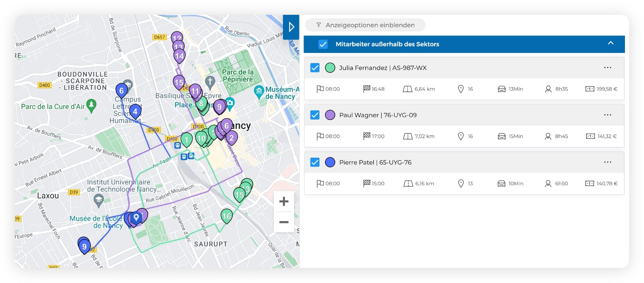Viewport: 644px width, 283px height.
Task: Disable the Pierre Patel route checkbox
Action: (x=315, y=162)
